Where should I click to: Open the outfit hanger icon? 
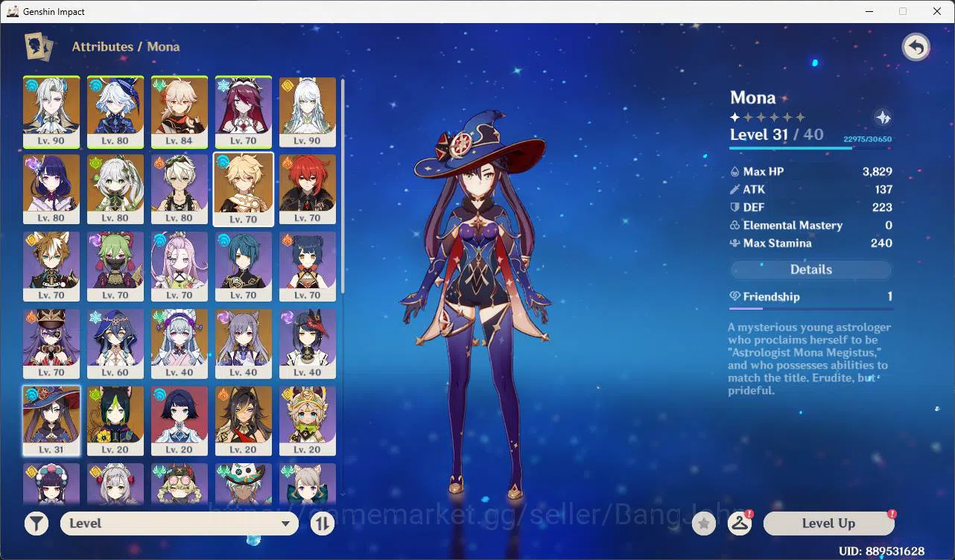[x=740, y=524]
